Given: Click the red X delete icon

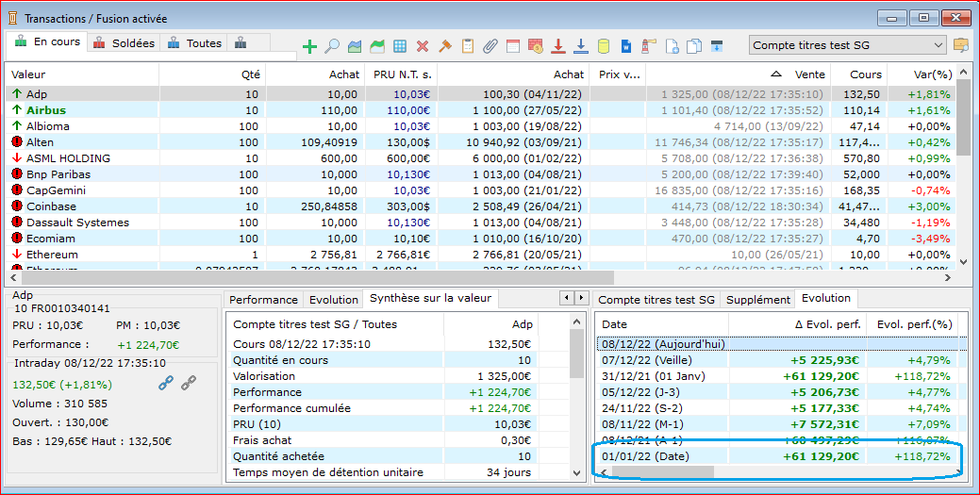Looking at the screenshot, I should pos(423,45).
